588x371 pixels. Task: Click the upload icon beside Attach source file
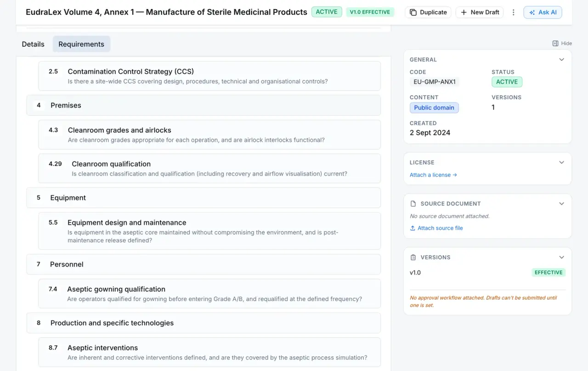413,228
